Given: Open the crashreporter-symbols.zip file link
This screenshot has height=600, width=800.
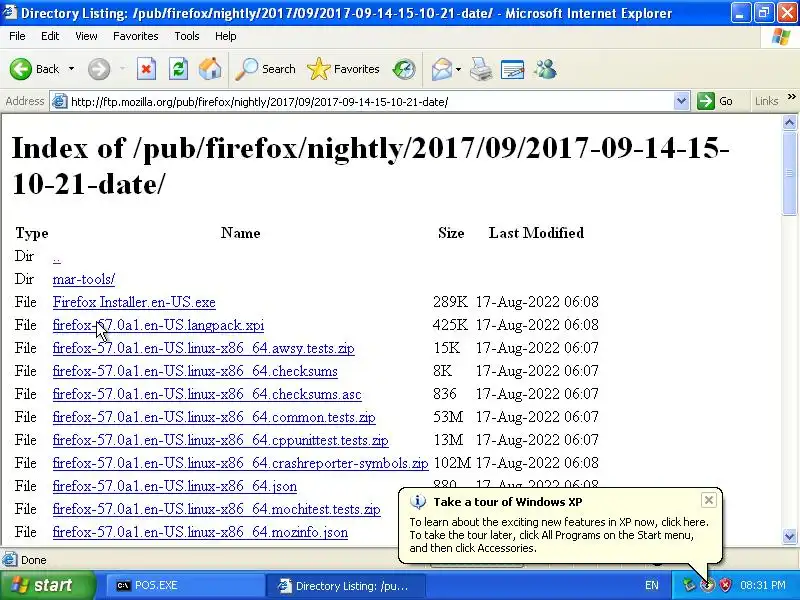Looking at the screenshot, I should coord(240,463).
